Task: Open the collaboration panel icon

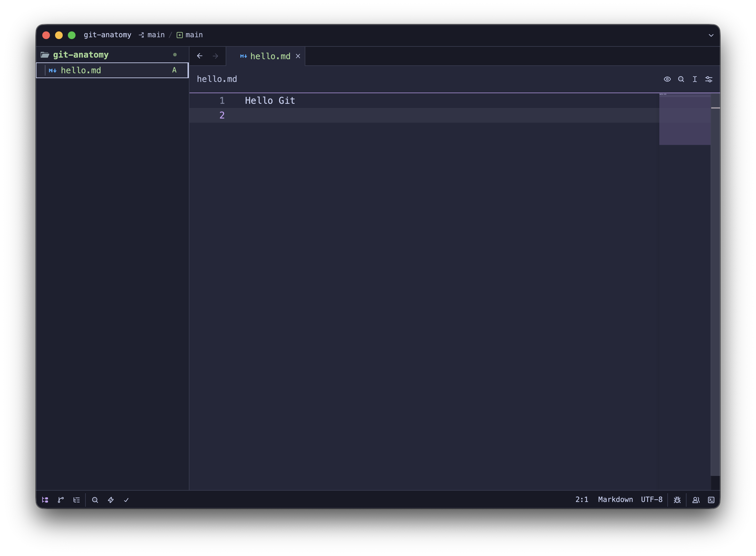Action: [696, 500]
